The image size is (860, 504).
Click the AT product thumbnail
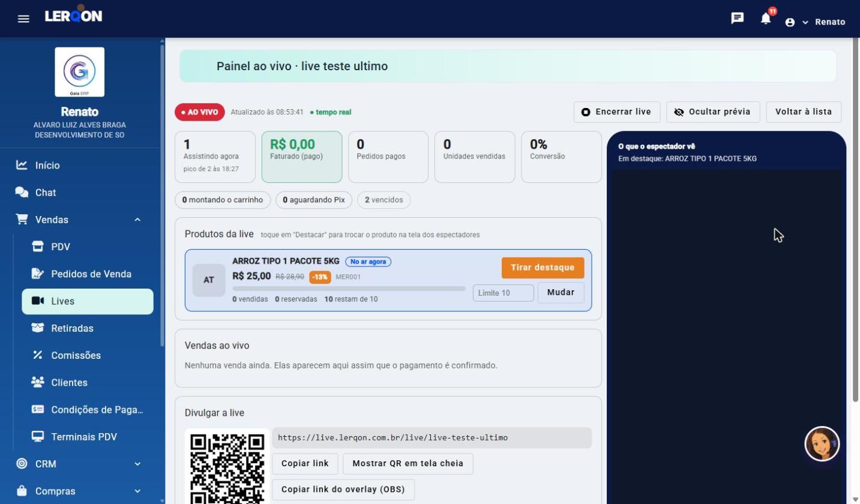(x=209, y=280)
